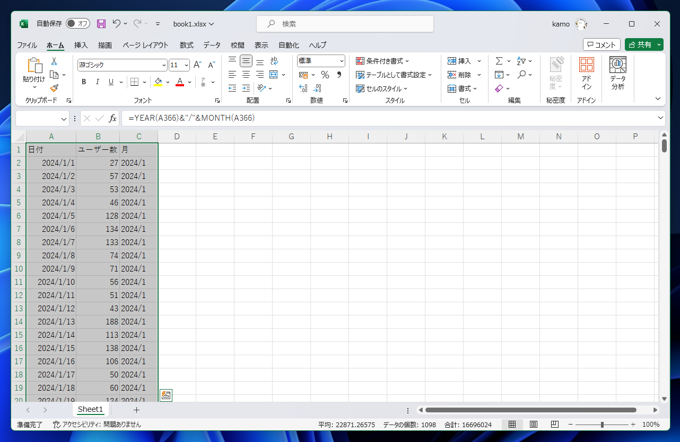Click the Decrease Decimal icon

(x=317, y=88)
